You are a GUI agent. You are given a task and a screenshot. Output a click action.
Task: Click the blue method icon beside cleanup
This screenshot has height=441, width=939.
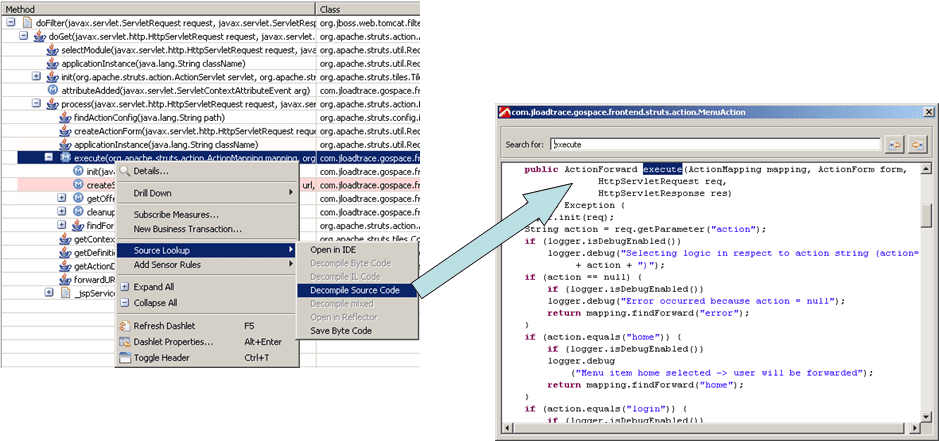[78, 212]
